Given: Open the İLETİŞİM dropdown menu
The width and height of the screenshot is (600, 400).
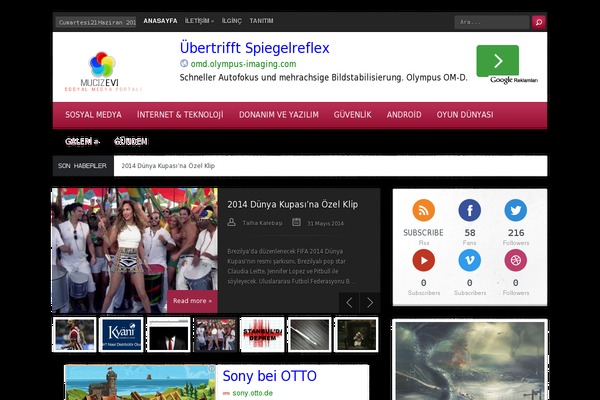Looking at the screenshot, I should (199, 21).
